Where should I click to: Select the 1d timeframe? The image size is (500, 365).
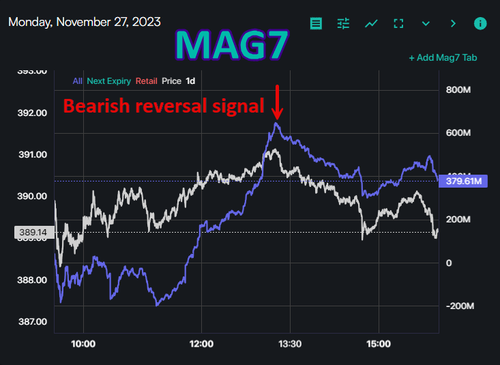(190, 81)
